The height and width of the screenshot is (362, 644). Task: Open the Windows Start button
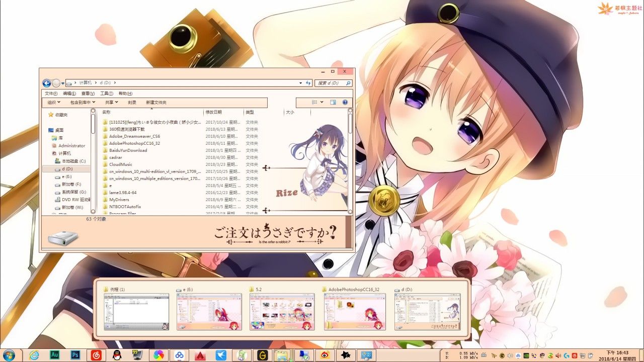pos(9,355)
